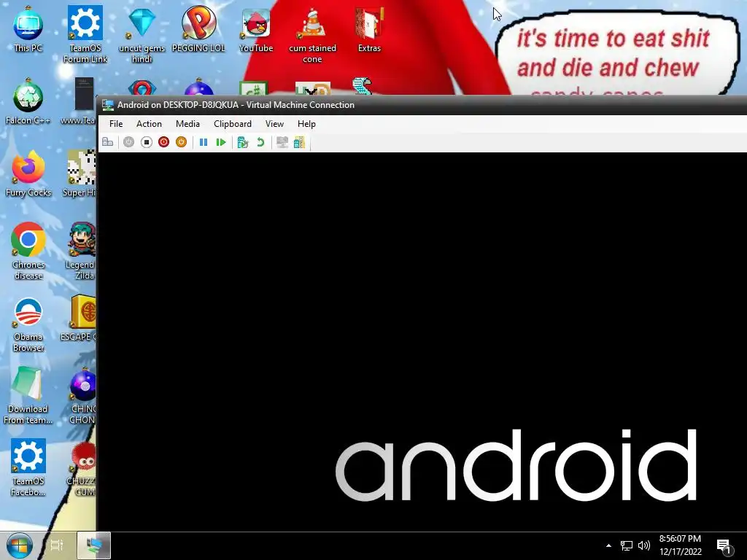Send Ctrl+Alt+Del using the toolbar keyboard icon
The image size is (747, 560).
pyautogui.click(x=108, y=142)
